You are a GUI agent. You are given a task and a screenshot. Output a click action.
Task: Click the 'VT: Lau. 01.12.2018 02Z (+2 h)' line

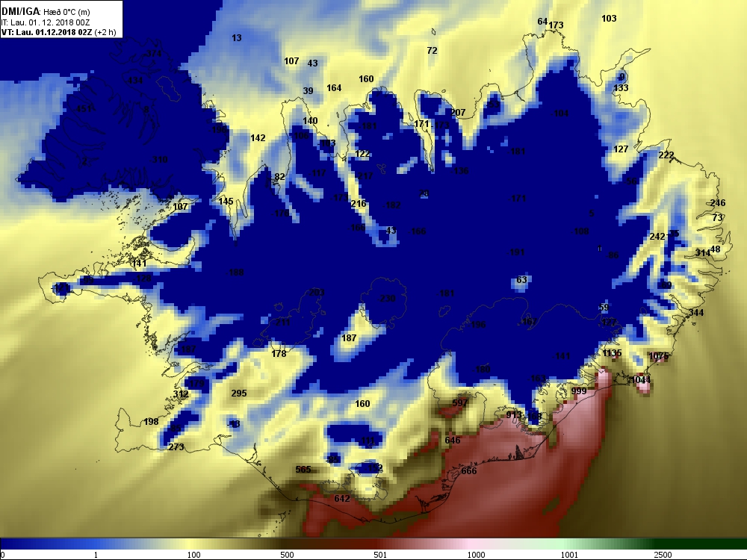58,32
